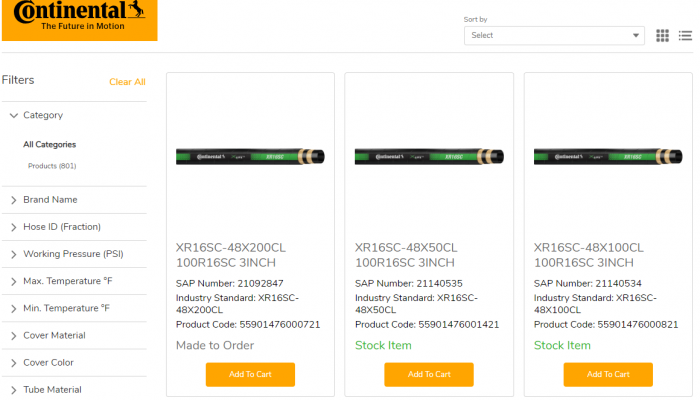Click Clear All filters link
This screenshot has height=400, width=700.
pos(127,82)
